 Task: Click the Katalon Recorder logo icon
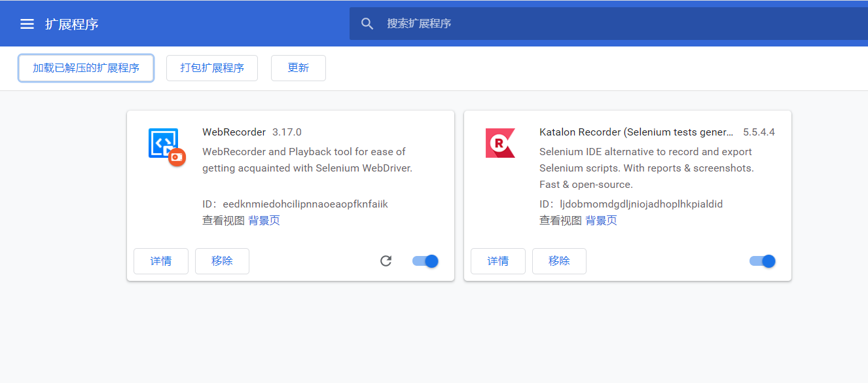tap(500, 143)
